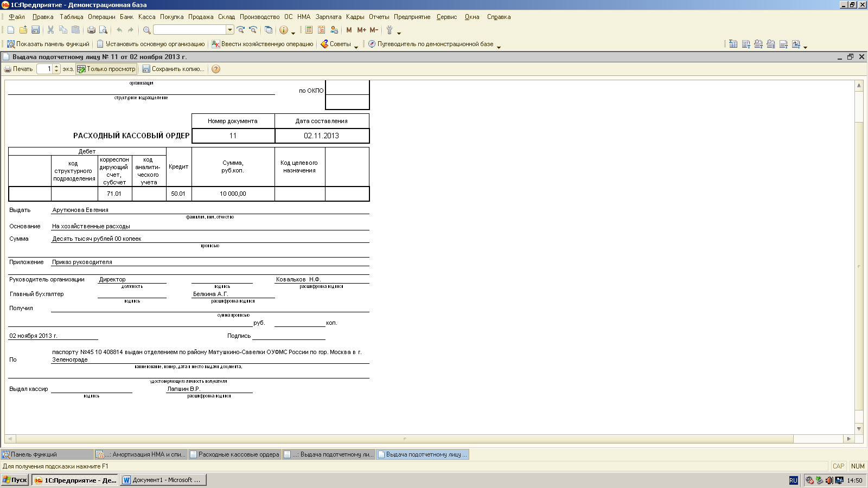Click the open file folder icon

23,30
